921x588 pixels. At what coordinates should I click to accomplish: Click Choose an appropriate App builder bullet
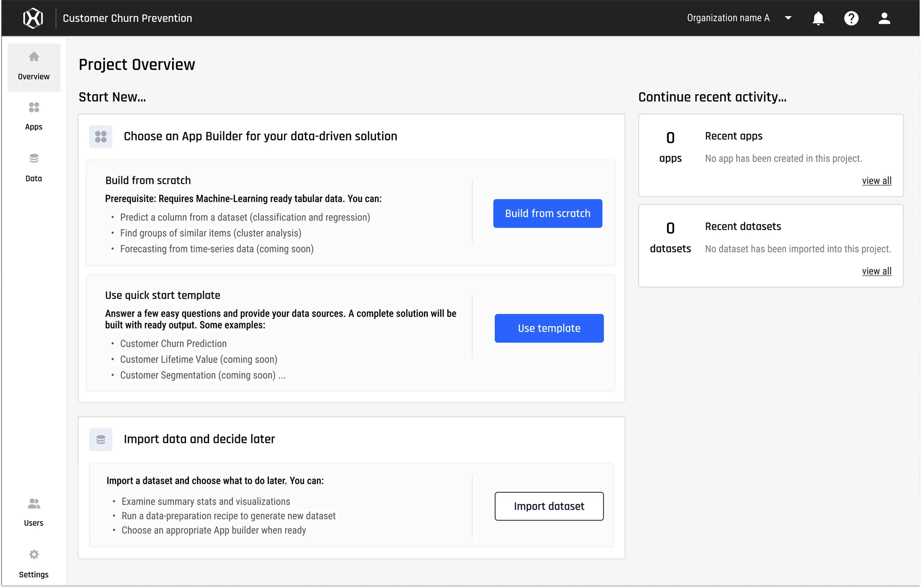(213, 530)
